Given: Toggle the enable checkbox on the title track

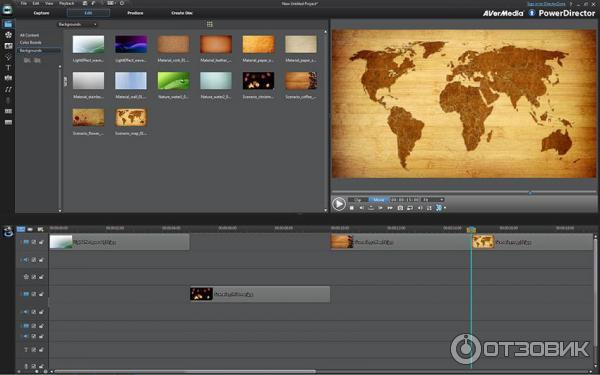Looking at the screenshot, I should pos(34,350).
